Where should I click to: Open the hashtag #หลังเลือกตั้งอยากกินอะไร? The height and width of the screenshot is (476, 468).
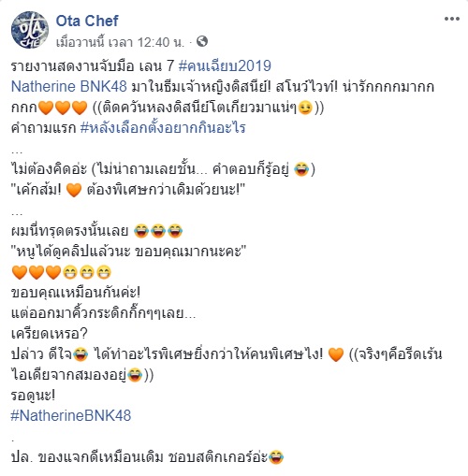(163, 127)
